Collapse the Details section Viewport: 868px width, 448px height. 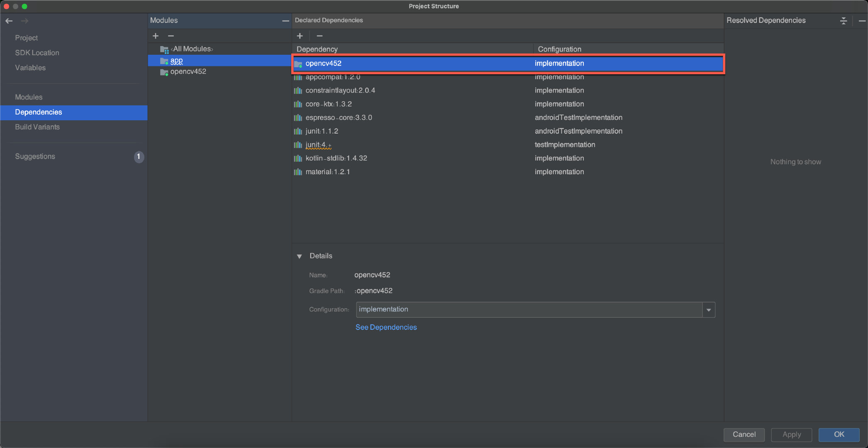299,256
